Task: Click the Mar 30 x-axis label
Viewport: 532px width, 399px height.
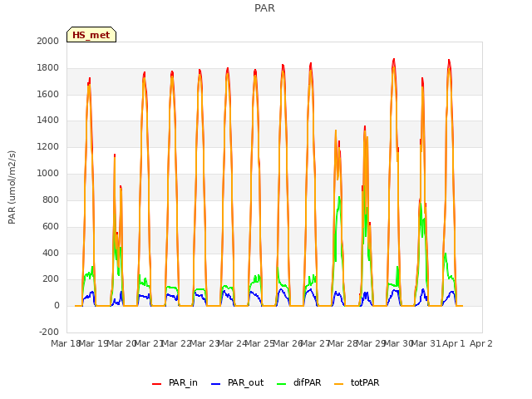Action: 398,343
